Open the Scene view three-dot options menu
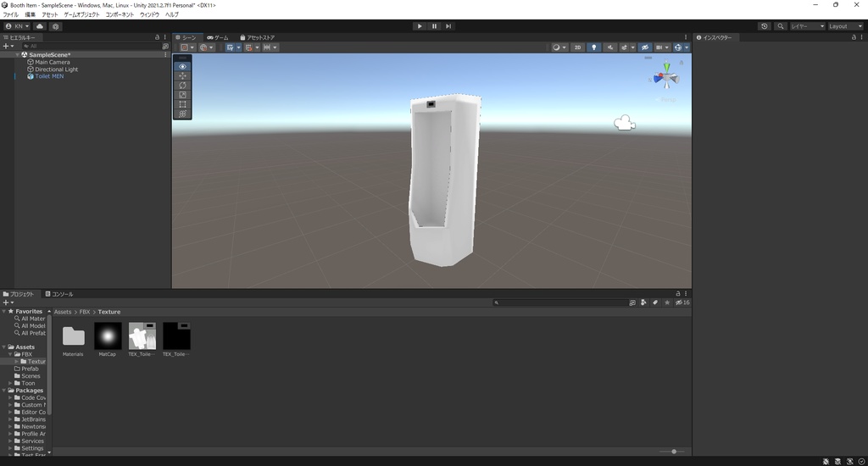This screenshot has width=868, height=466. (x=685, y=37)
